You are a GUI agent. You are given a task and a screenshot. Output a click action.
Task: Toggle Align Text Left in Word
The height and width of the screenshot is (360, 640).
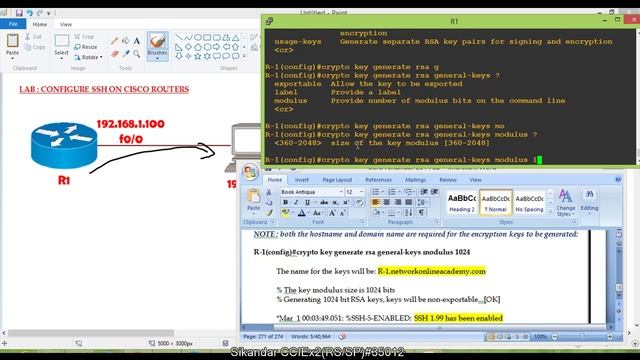pos(376,202)
